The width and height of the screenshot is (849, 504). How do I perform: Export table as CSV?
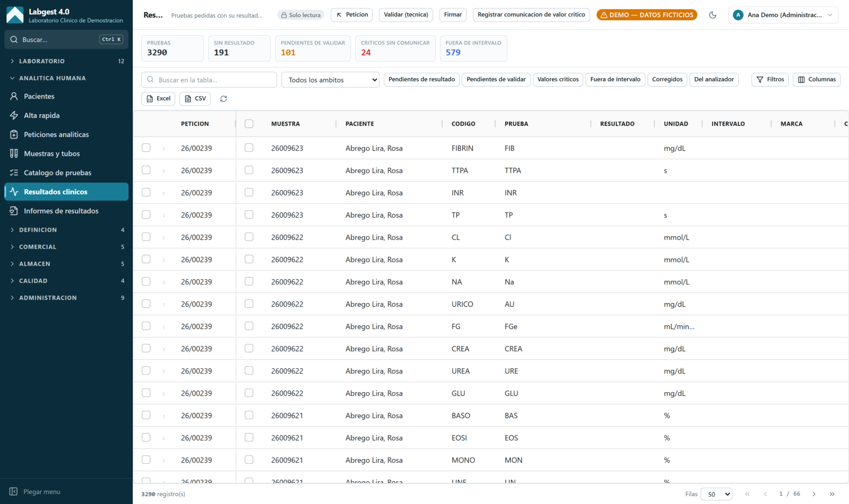(x=195, y=99)
